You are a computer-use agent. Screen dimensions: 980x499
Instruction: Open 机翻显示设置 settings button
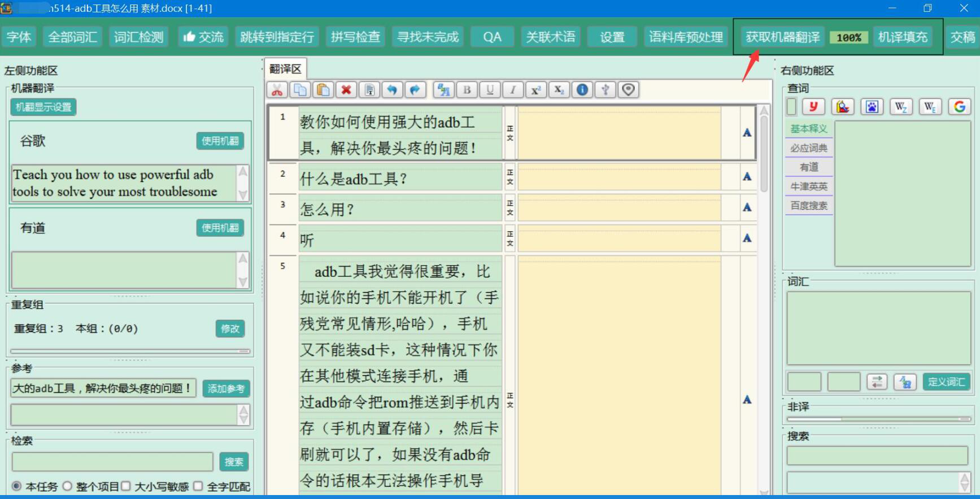pos(43,107)
